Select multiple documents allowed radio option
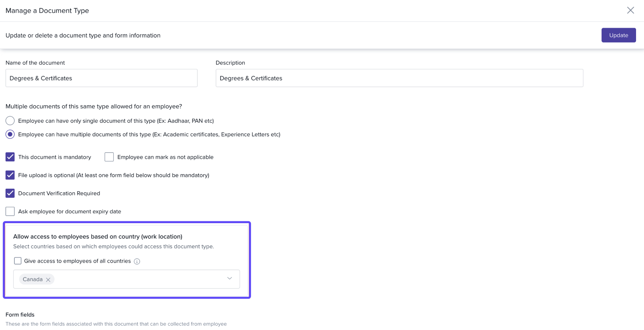644x330 pixels. pyautogui.click(x=10, y=135)
